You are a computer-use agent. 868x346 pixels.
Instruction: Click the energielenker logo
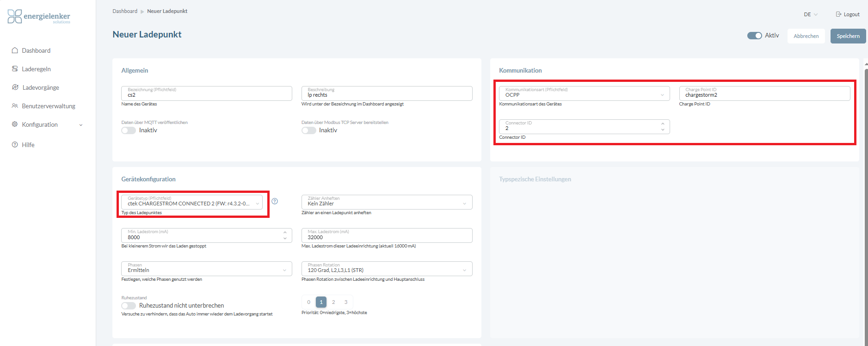coord(39,17)
